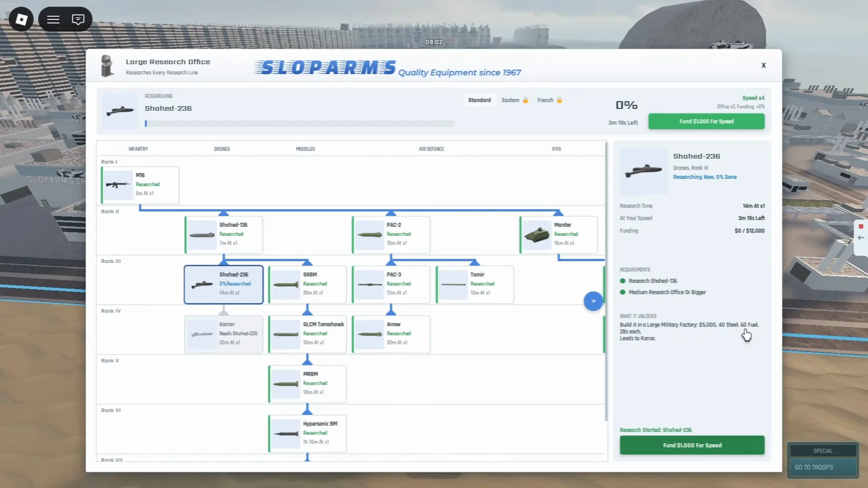Click the Shahed-236 research progress bar
The width and height of the screenshot is (868, 488).
299,124
